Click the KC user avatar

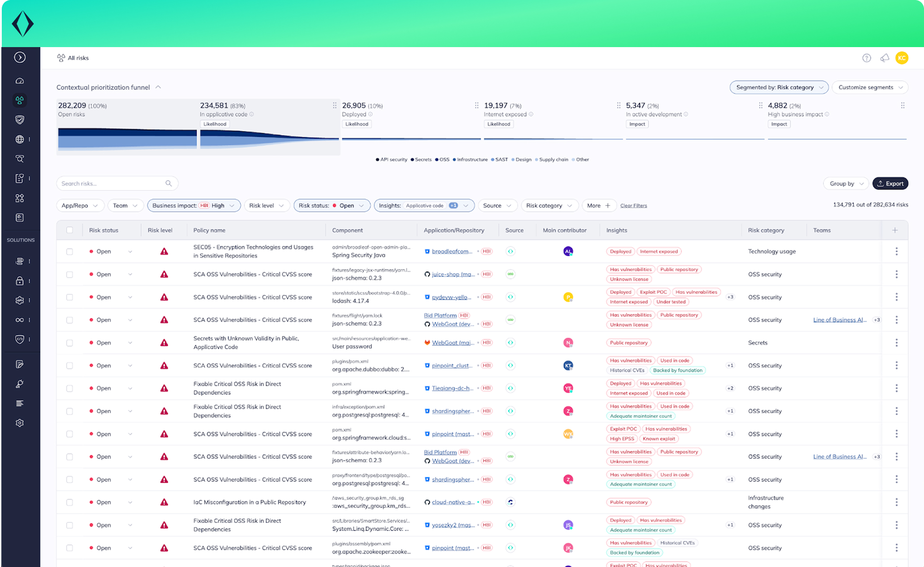tap(902, 58)
